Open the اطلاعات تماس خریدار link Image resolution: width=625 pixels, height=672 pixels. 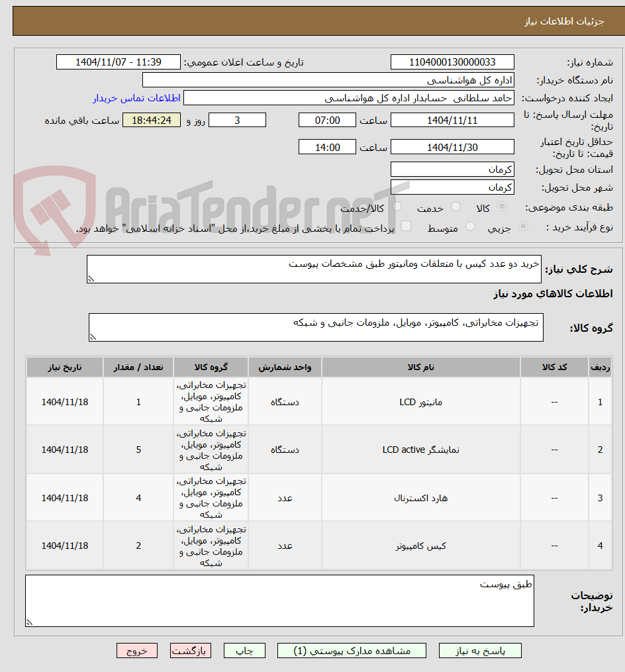(x=137, y=98)
